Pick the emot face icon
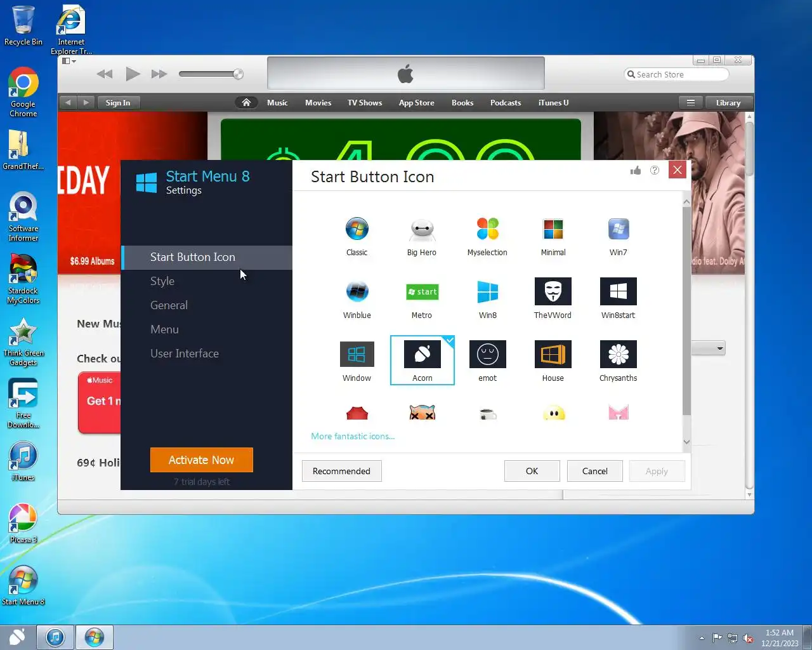812x650 pixels. point(487,361)
